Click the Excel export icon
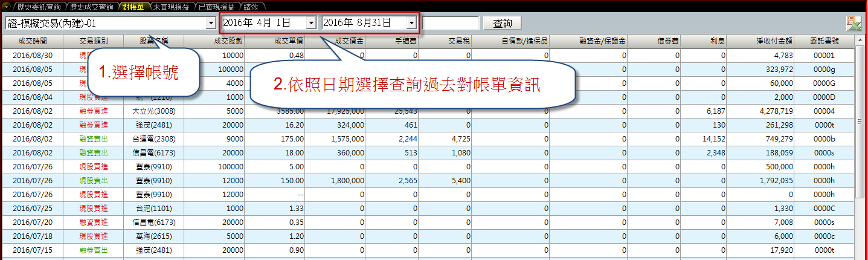This screenshot has width=868, height=260. pyautogui.click(x=854, y=24)
